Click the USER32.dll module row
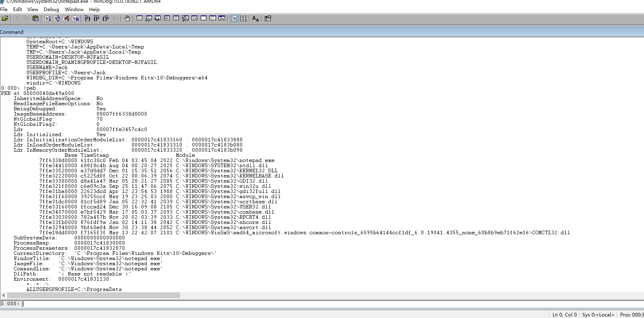Screen dimensions: 644x318 155,207
